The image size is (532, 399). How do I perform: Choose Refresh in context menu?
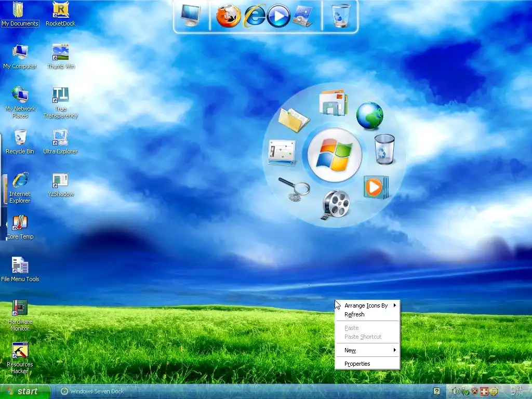pyautogui.click(x=367, y=314)
